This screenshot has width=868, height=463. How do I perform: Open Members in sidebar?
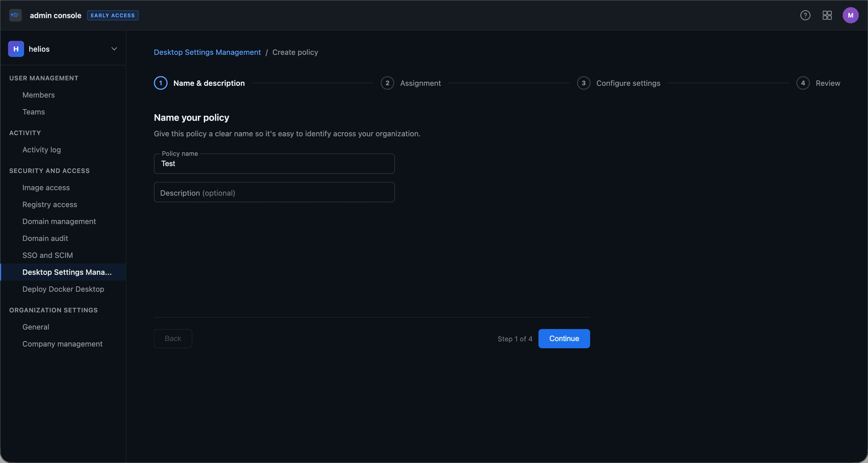click(38, 95)
